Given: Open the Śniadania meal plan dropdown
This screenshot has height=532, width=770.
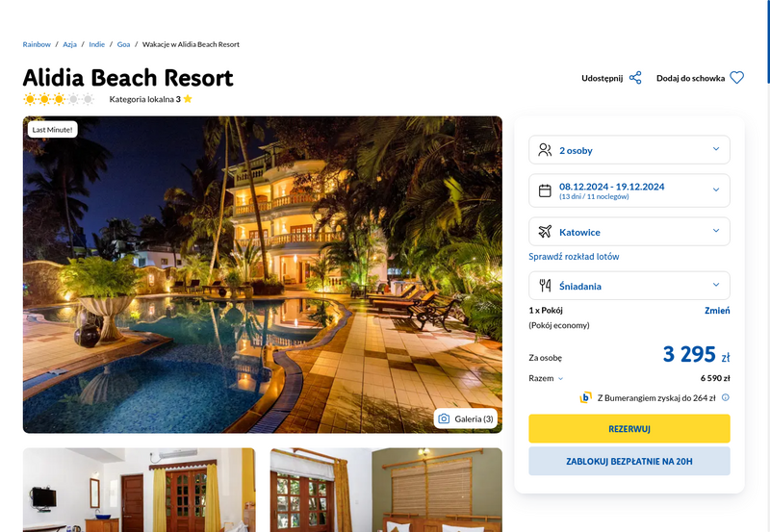Looking at the screenshot, I should (x=629, y=286).
